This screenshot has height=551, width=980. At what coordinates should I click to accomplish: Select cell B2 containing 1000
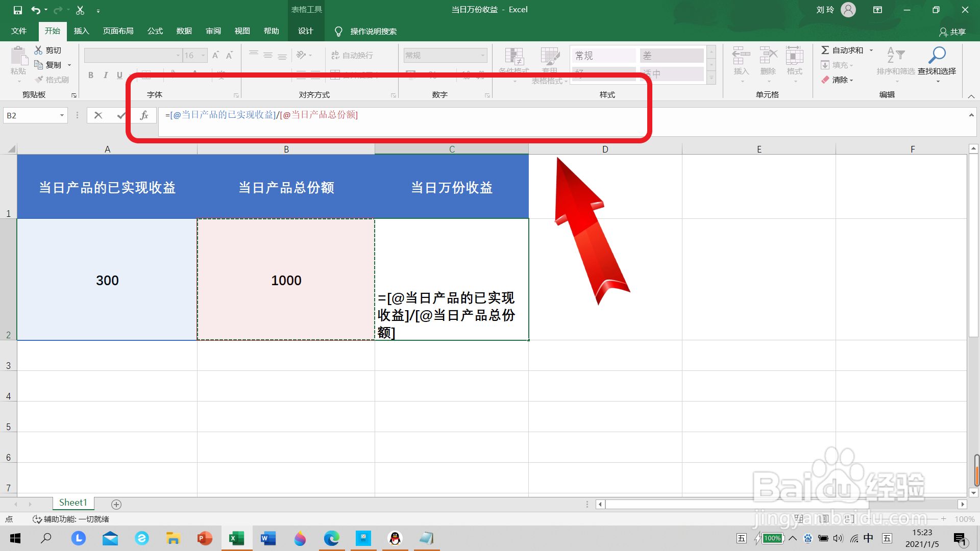tap(286, 280)
